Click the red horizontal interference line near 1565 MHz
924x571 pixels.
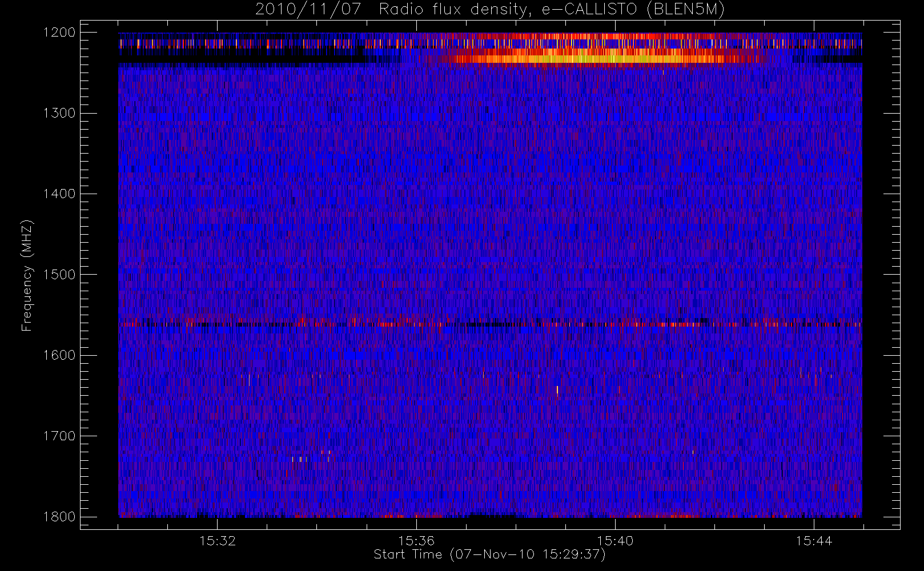point(490,324)
